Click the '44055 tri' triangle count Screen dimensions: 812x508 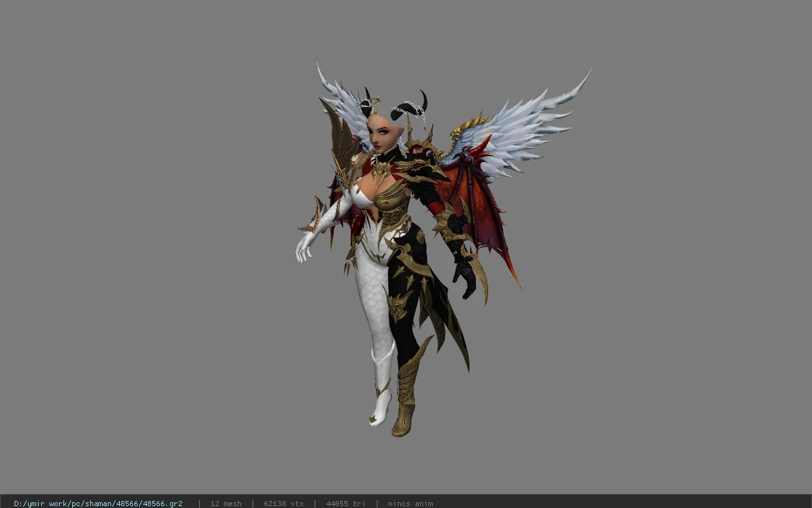(x=346, y=504)
